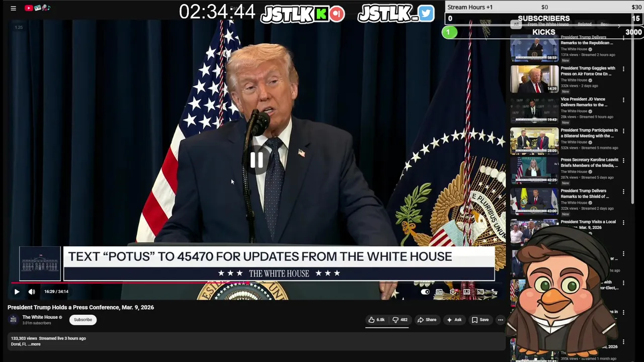Click the large pause icon on the video
This screenshot has height=362, width=644.
point(257,160)
